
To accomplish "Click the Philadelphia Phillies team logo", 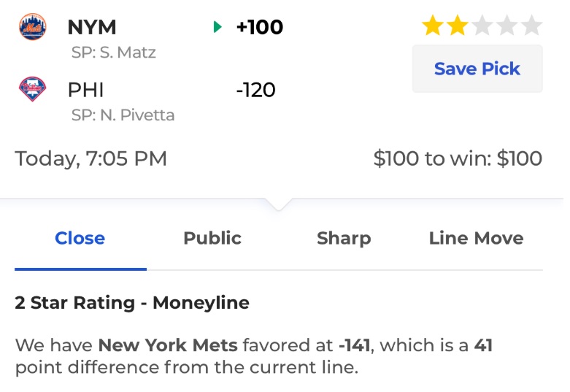I will coord(32,89).
